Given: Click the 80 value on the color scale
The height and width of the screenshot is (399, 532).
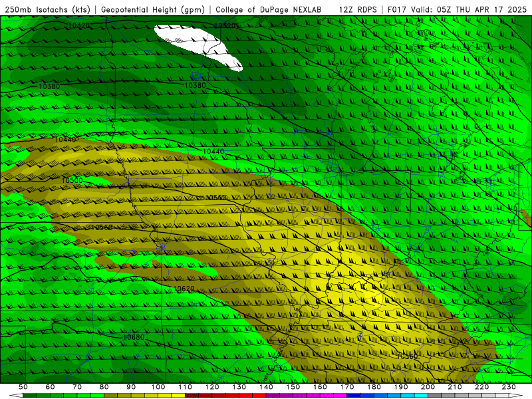Looking at the screenshot, I should pos(104,387).
